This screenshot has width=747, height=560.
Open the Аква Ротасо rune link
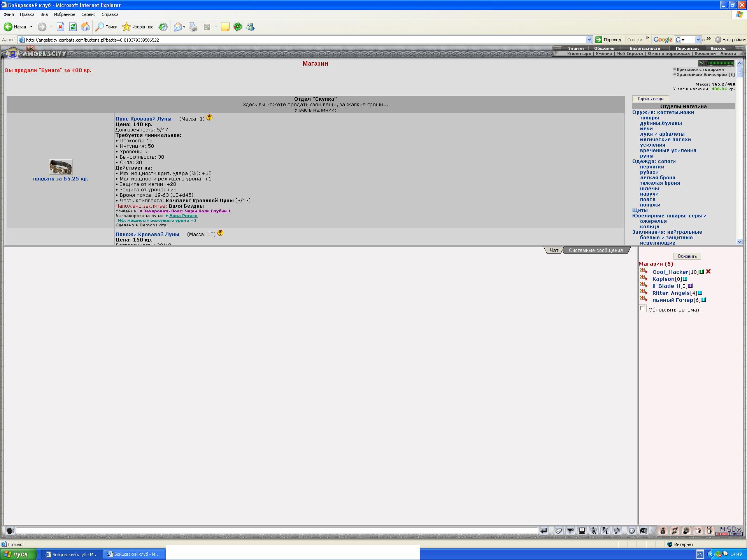point(183,215)
